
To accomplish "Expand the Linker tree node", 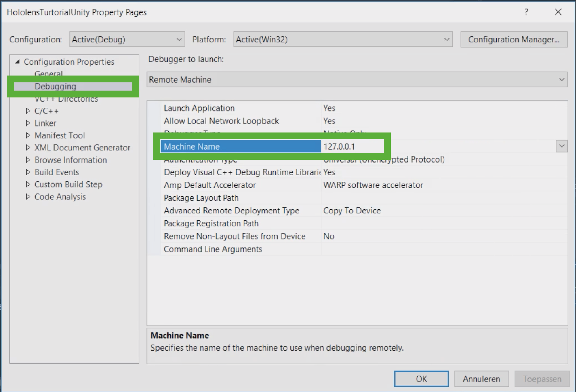I will click(x=28, y=123).
